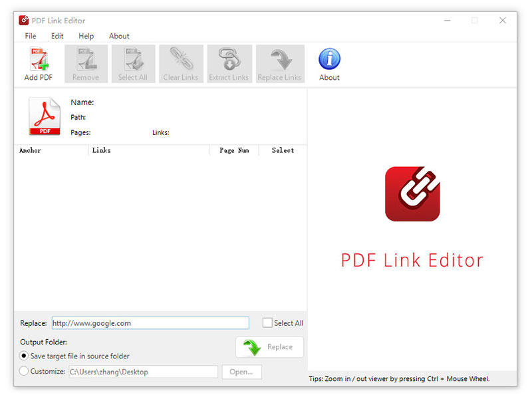Image resolution: width=532 pixels, height=399 pixels.
Task: Enable the Select All checkbox
Action: tap(269, 323)
